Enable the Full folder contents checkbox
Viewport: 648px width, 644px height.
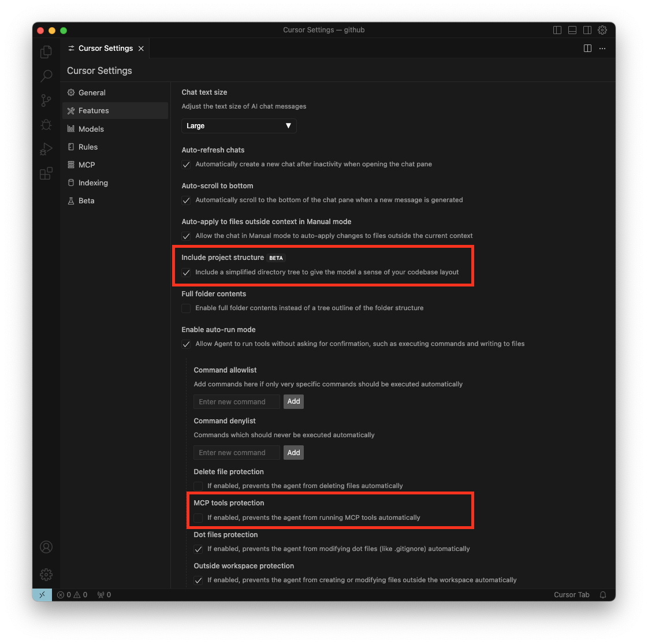(186, 308)
